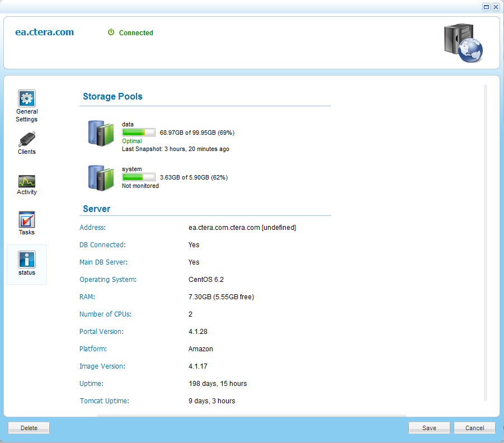Open the Tasks checklist icon
This screenshot has width=504, height=443.
pyautogui.click(x=27, y=220)
